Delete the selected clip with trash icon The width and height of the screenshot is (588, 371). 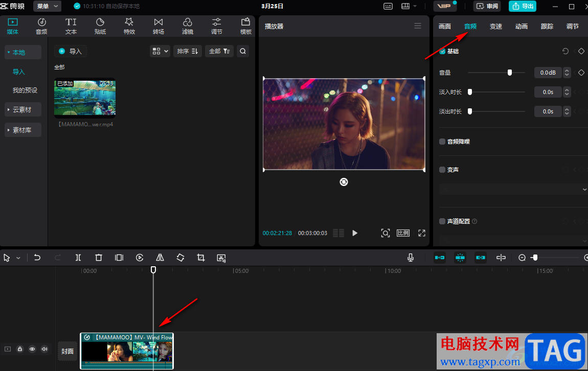click(99, 258)
